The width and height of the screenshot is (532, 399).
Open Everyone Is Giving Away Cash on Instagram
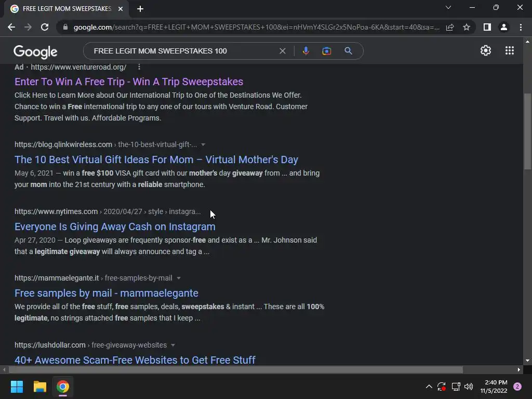tap(115, 227)
